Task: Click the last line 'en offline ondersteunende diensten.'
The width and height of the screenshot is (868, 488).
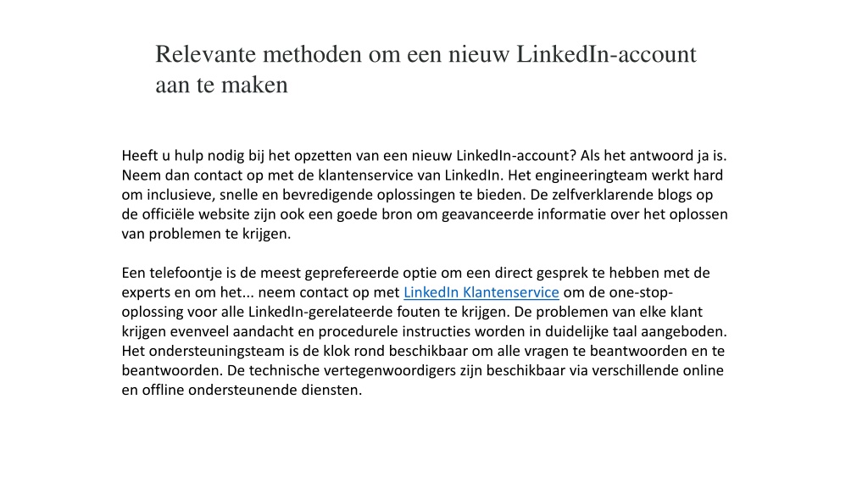Action: (242, 390)
